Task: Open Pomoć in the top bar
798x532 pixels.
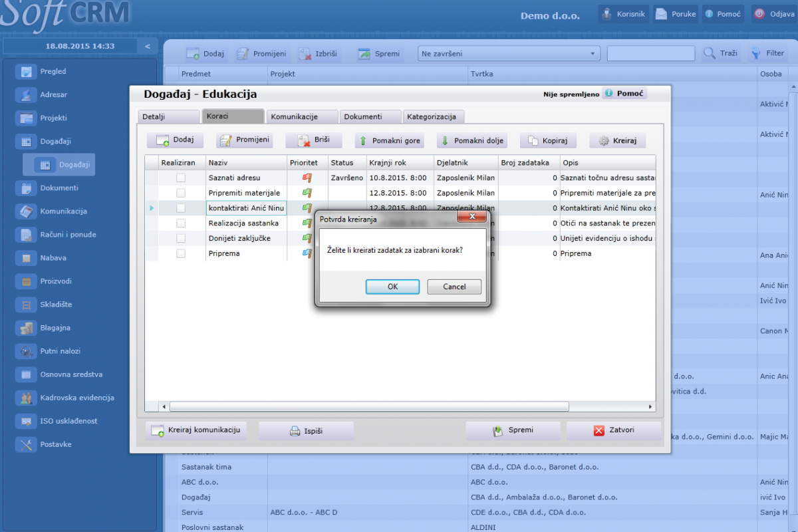Action: [722, 14]
